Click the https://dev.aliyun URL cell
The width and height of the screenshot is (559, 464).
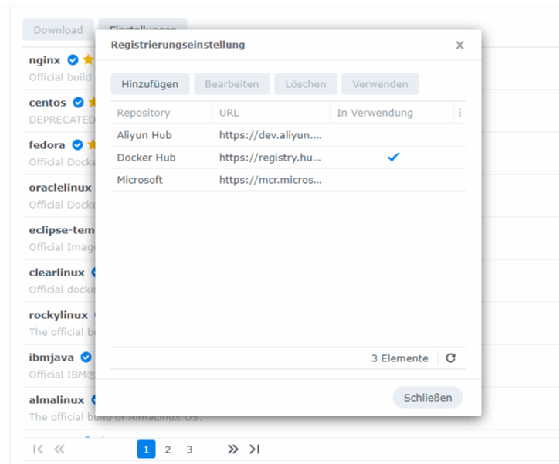[x=270, y=135]
